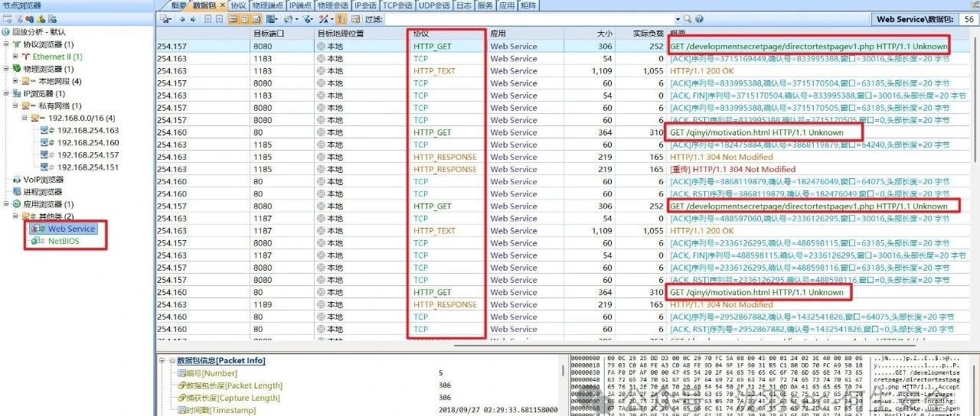Switch to the 概要 tab

(x=178, y=5)
